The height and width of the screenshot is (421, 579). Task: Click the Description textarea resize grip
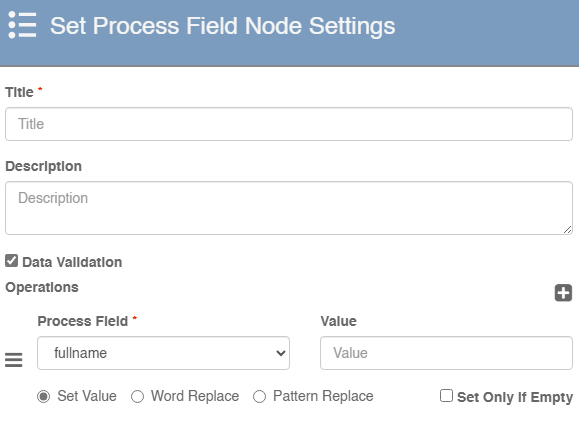click(568, 230)
